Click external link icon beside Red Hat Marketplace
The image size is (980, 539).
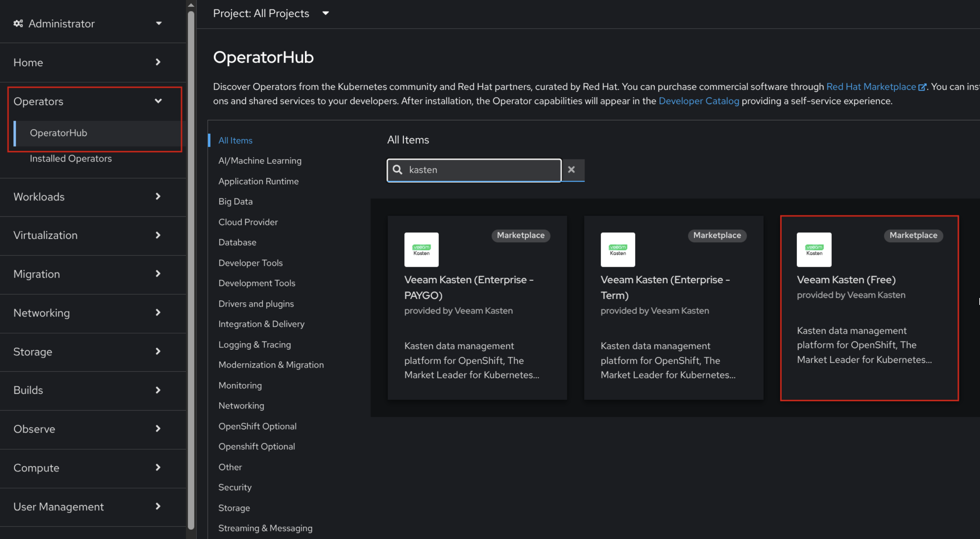pos(922,87)
